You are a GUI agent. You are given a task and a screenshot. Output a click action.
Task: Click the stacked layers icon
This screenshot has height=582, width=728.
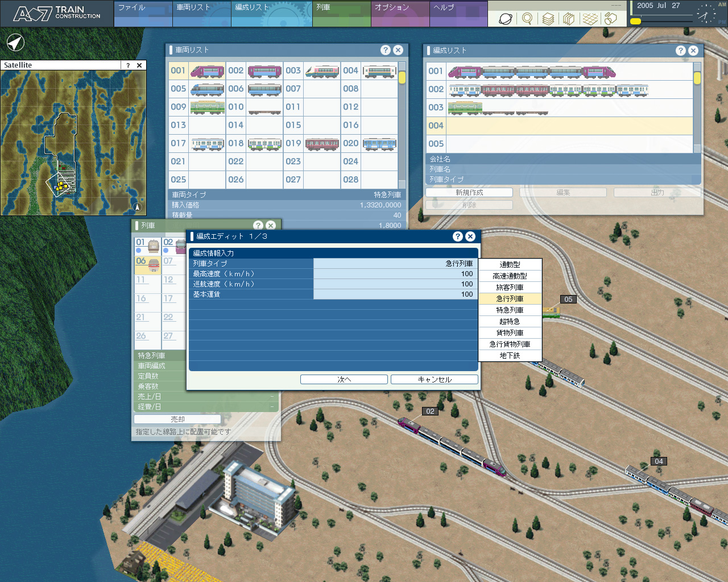pyautogui.click(x=548, y=19)
